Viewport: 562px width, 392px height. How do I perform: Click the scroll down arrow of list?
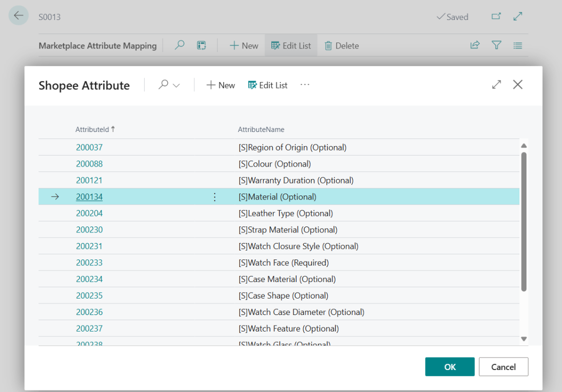524,338
